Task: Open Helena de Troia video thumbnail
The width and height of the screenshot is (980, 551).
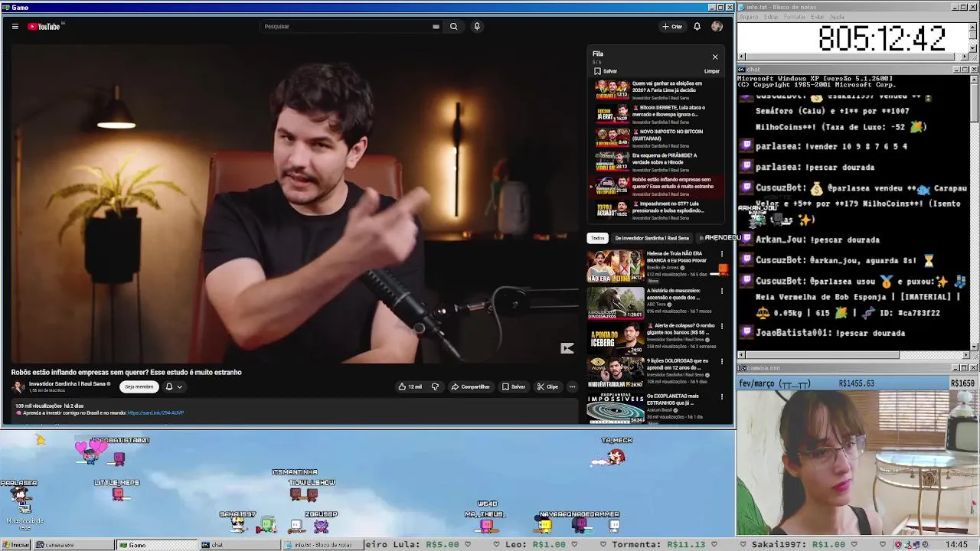Action: [x=616, y=266]
